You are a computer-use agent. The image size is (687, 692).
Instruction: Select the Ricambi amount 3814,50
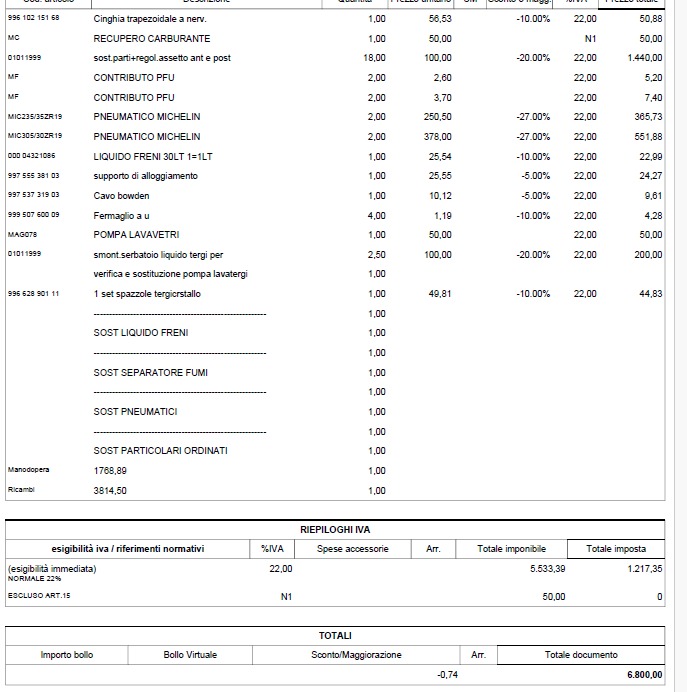(110, 490)
